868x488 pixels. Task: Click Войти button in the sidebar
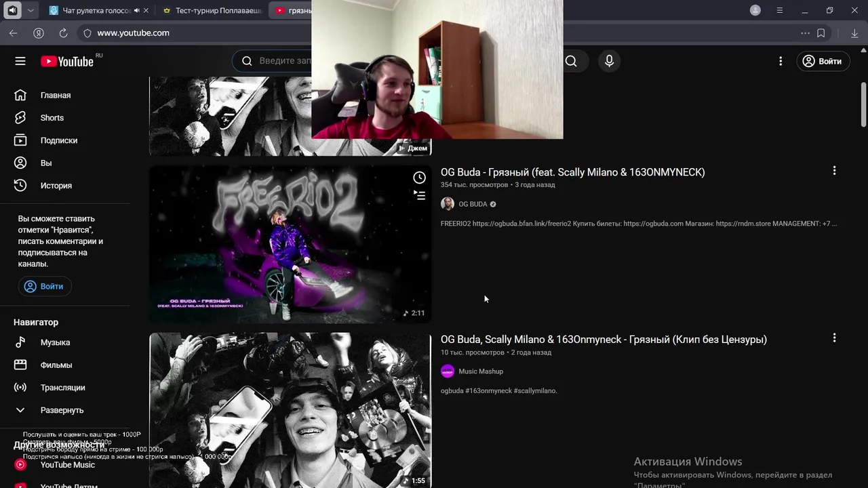click(45, 286)
